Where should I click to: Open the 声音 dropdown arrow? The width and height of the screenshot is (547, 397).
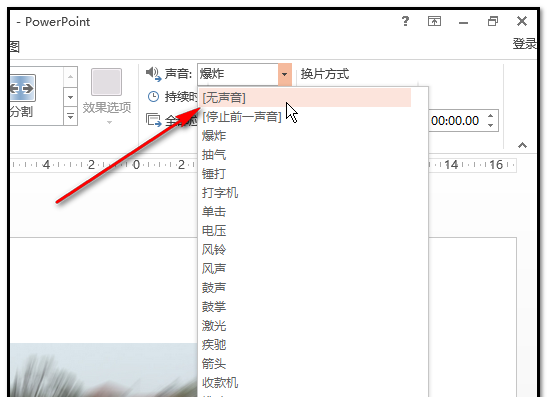coord(285,74)
